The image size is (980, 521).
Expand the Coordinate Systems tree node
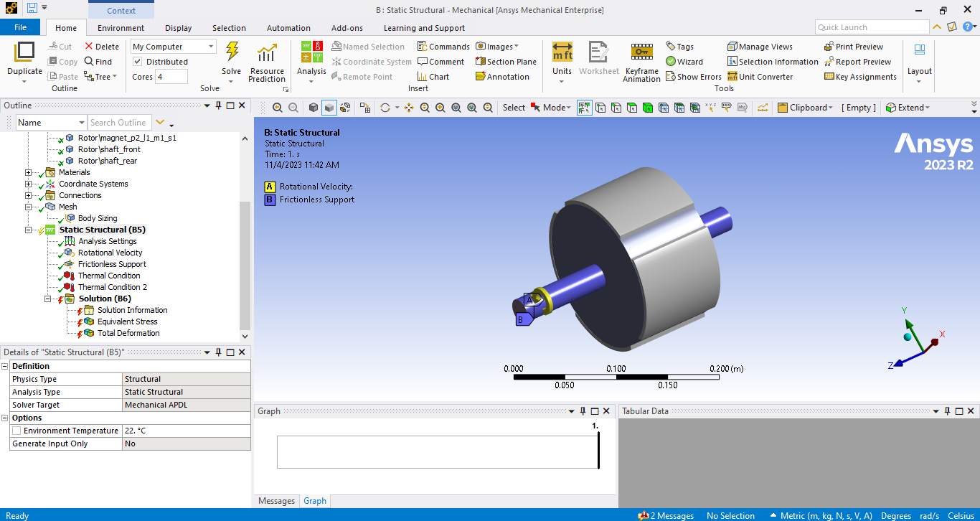pyautogui.click(x=29, y=184)
